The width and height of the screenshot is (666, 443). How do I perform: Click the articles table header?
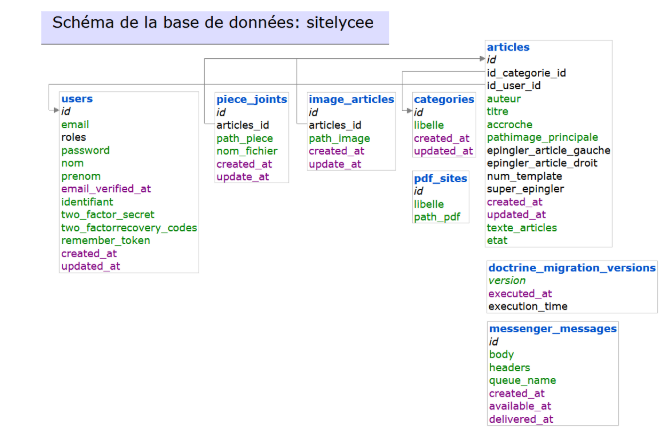pos(508,47)
